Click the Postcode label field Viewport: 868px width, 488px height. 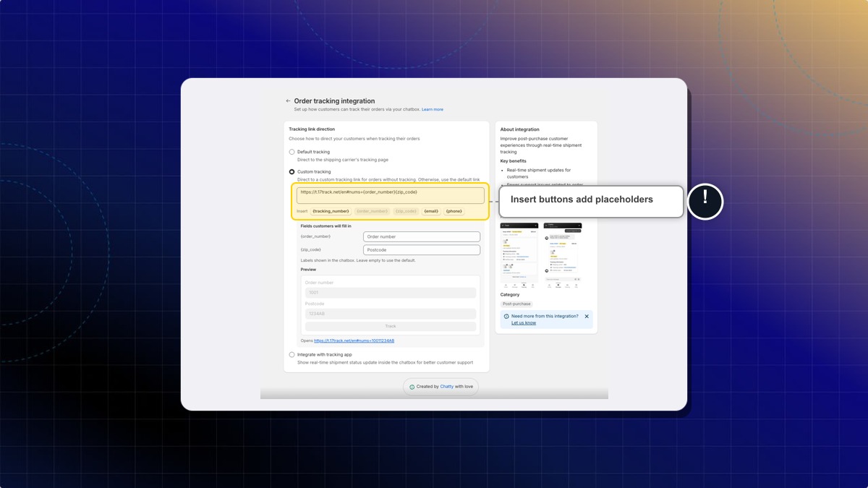coord(422,250)
